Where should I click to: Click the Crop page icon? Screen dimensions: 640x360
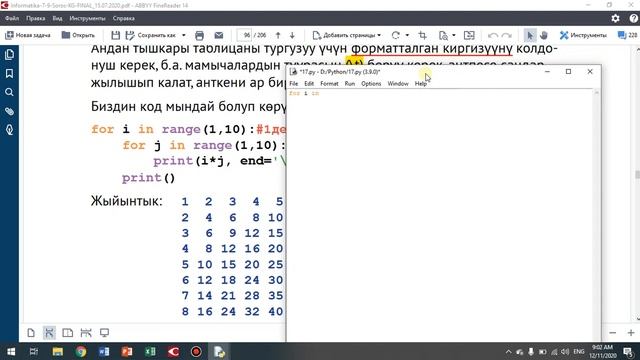[422, 36]
